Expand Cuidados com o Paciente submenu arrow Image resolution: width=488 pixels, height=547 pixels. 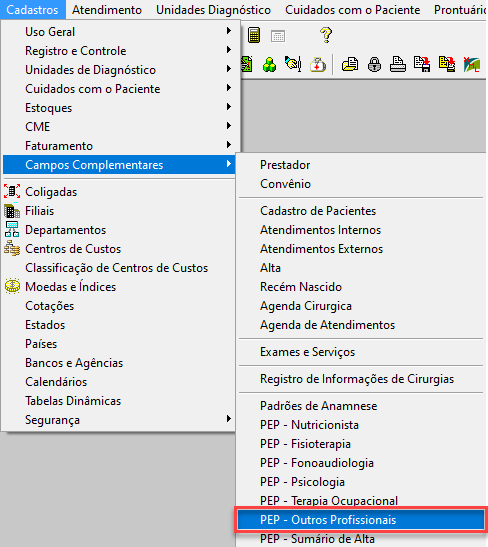[228, 88]
